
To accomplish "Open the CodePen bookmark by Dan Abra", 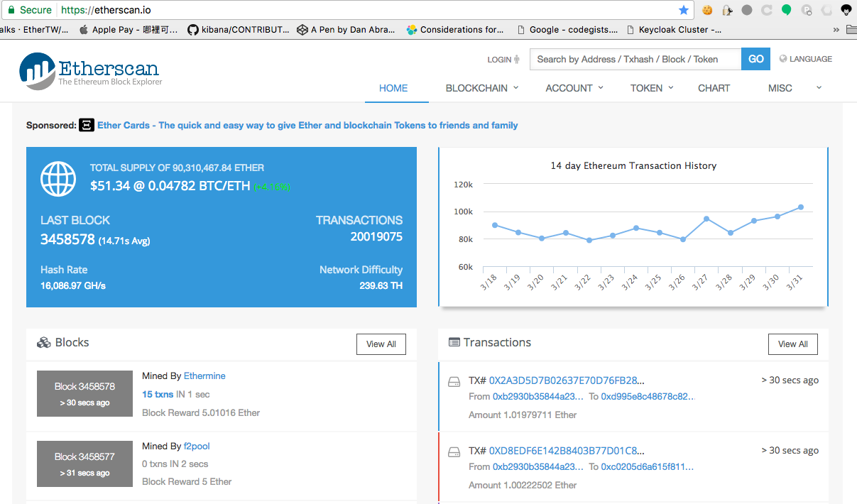I will [x=346, y=30].
